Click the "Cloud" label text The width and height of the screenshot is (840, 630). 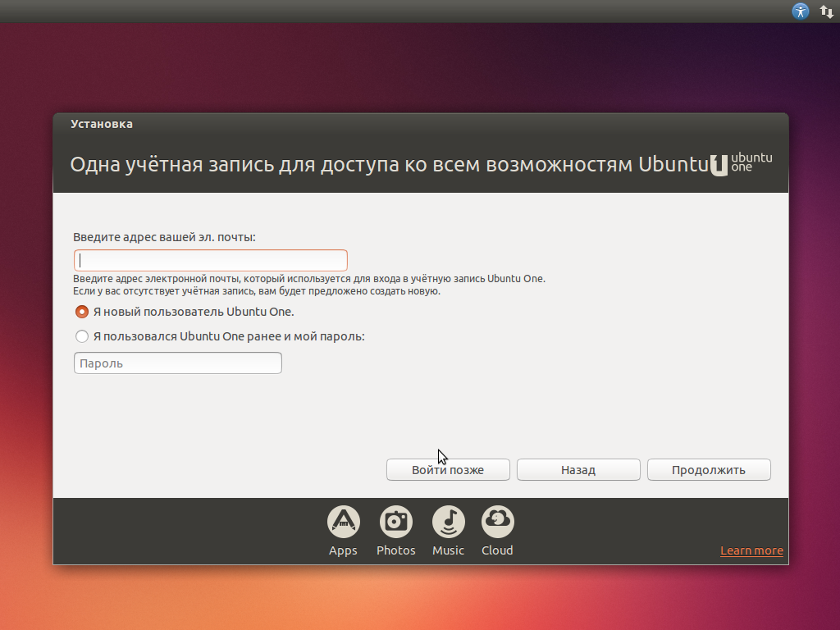pos(497,550)
